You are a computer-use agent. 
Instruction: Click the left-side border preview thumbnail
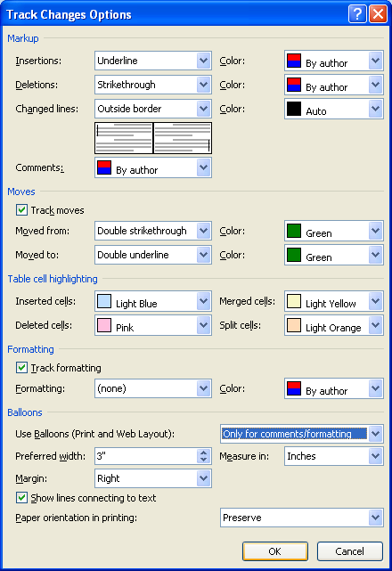tap(124, 138)
